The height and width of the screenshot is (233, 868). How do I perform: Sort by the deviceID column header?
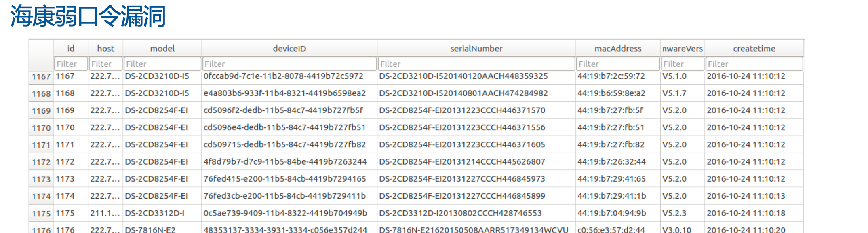click(289, 49)
